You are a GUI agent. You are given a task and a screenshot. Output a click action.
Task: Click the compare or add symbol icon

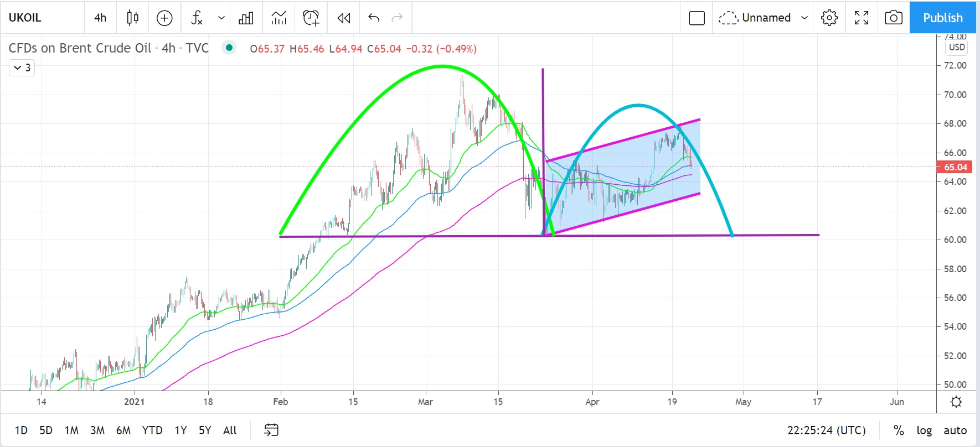[x=164, y=18]
